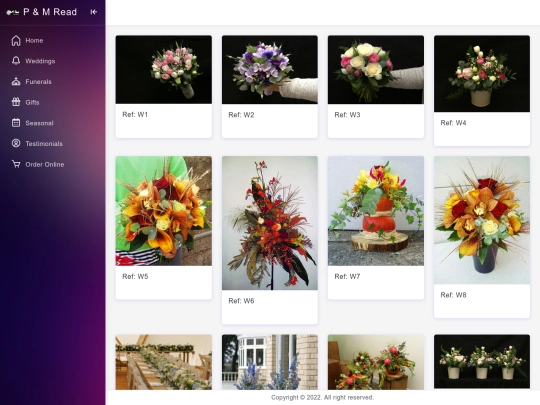Click the 'Ref: W7' label
The image size is (540, 405).
347,277
